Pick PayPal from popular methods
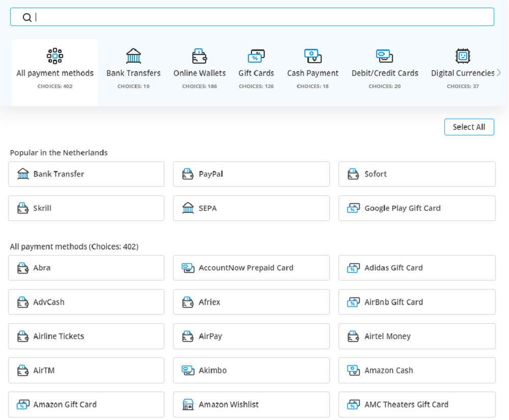The image size is (509, 420). (251, 174)
